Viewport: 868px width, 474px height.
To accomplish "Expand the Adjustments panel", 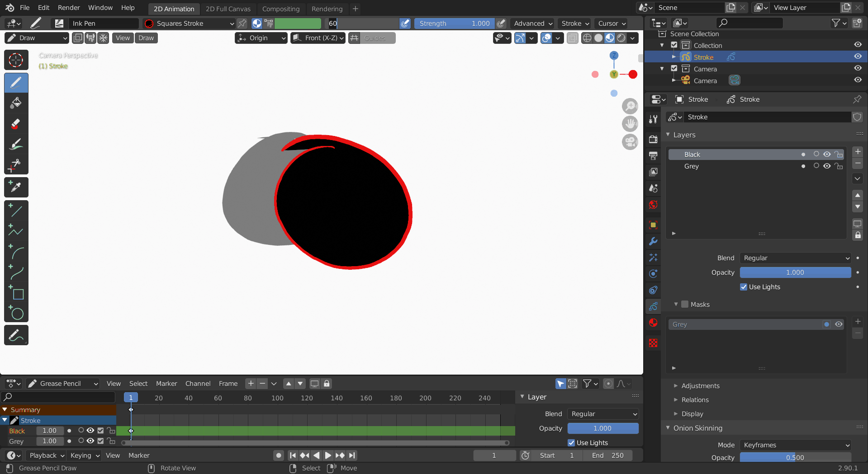I will (700, 386).
